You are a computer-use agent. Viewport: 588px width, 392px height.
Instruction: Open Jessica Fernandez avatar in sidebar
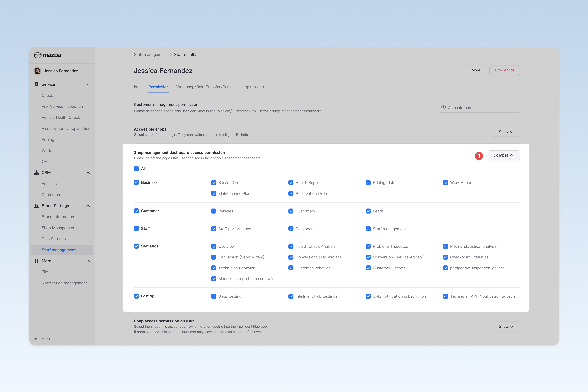[x=37, y=71]
